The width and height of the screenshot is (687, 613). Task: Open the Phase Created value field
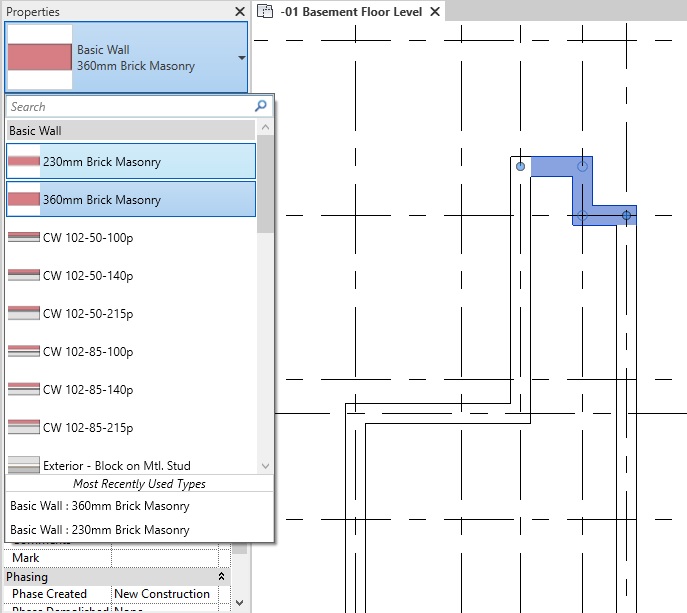click(165, 594)
